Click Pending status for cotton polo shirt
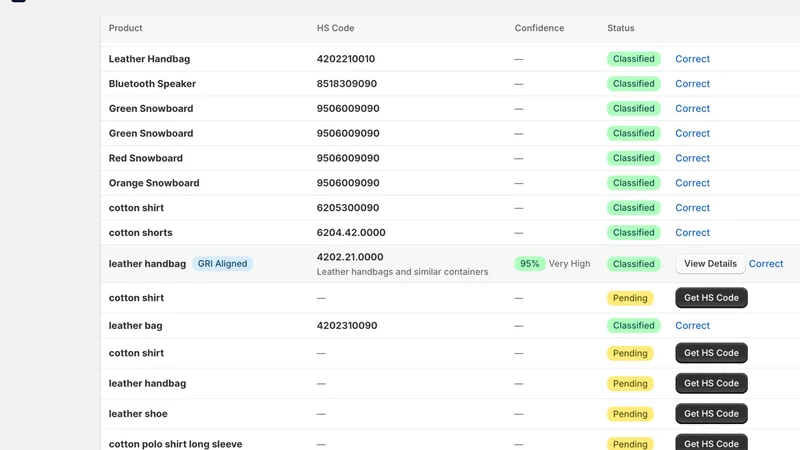 (x=630, y=443)
